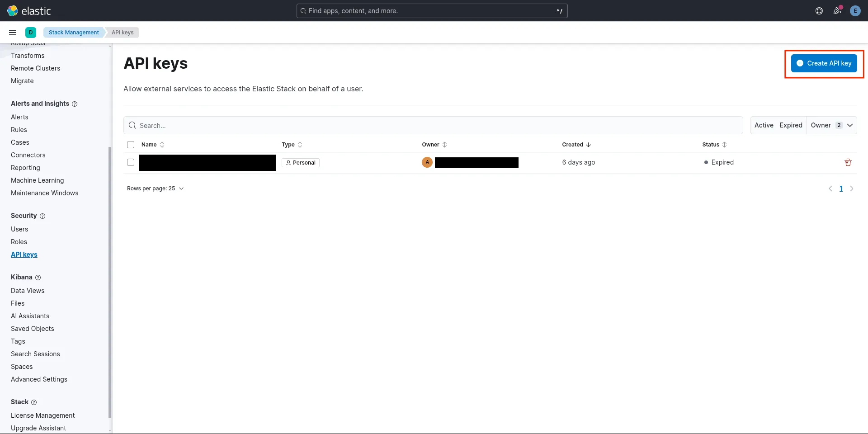The height and width of the screenshot is (434, 868).
Task: Click the Create API key button
Action: pyautogui.click(x=824, y=63)
